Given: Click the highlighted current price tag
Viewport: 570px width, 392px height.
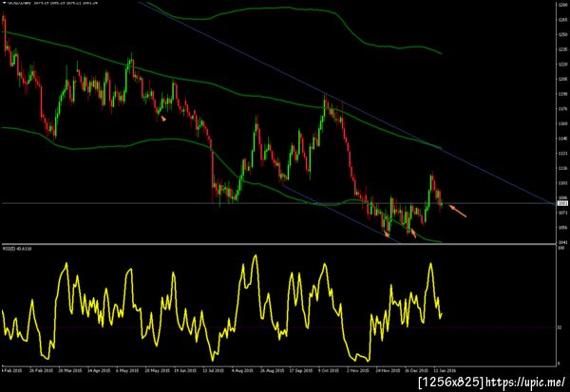Looking at the screenshot, I should 562,203.
